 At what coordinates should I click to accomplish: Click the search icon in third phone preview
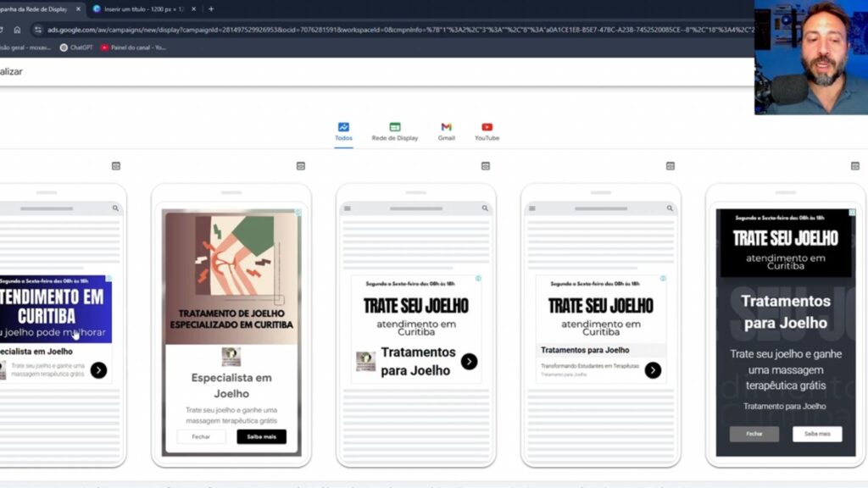[x=485, y=208]
